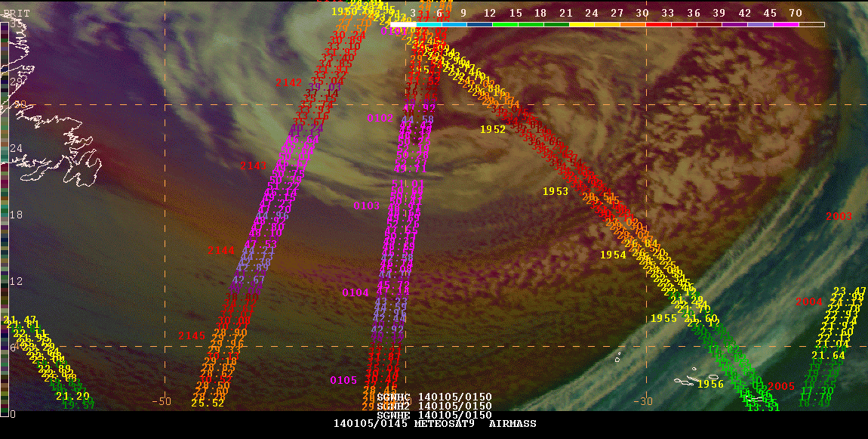This screenshot has width=868, height=439.
Task: Click the orange value 28.90
Action: click(x=230, y=332)
